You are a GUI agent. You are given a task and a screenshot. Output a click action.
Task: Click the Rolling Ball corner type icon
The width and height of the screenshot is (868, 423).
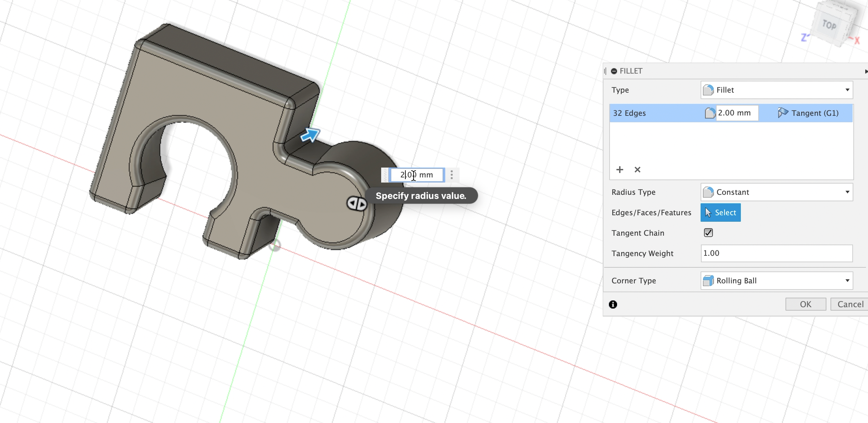(707, 280)
